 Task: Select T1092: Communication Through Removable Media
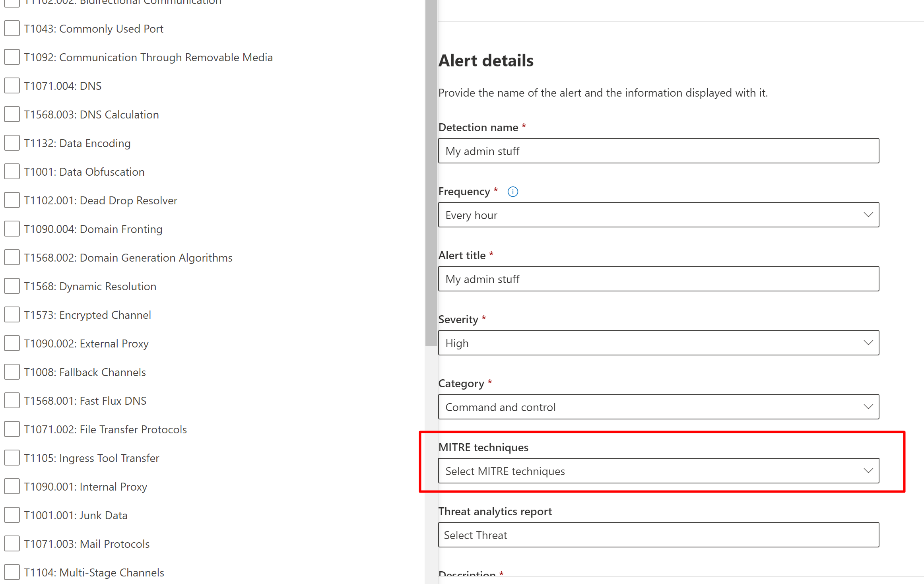[12, 57]
